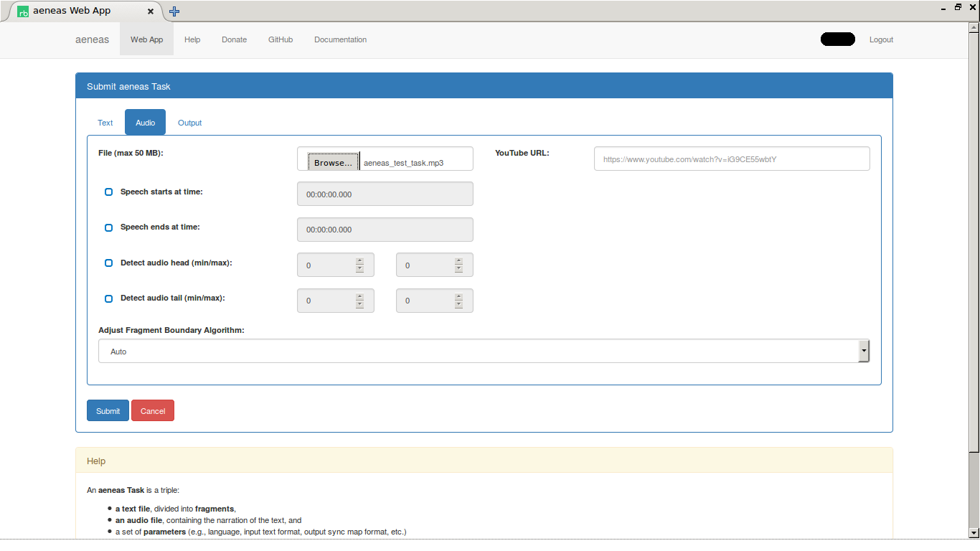Click the aeneas brand link

point(93,39)
